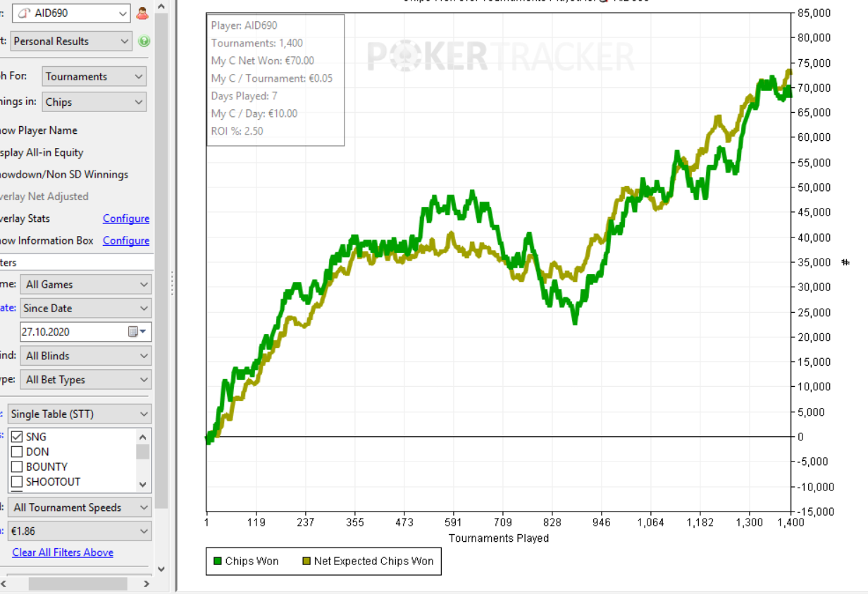Viewport: 868px width, 594px height.
Task: Uncheck the SNG tournament type checkbox
Action: click(x=18, y=437)
